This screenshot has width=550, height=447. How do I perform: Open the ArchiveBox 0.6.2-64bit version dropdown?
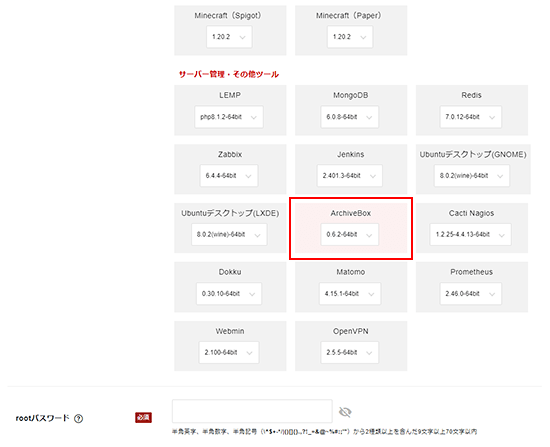tap(350, 234)
